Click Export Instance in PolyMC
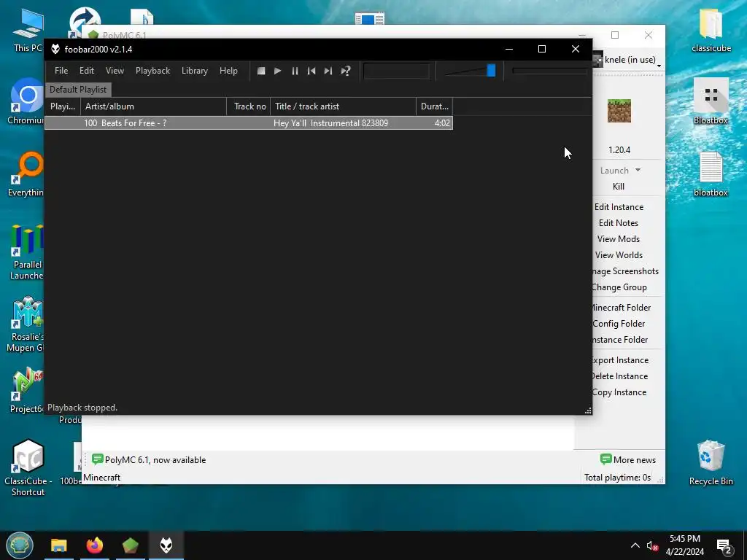Viewport: 747px width, 560px height. (x=621, y=360)
